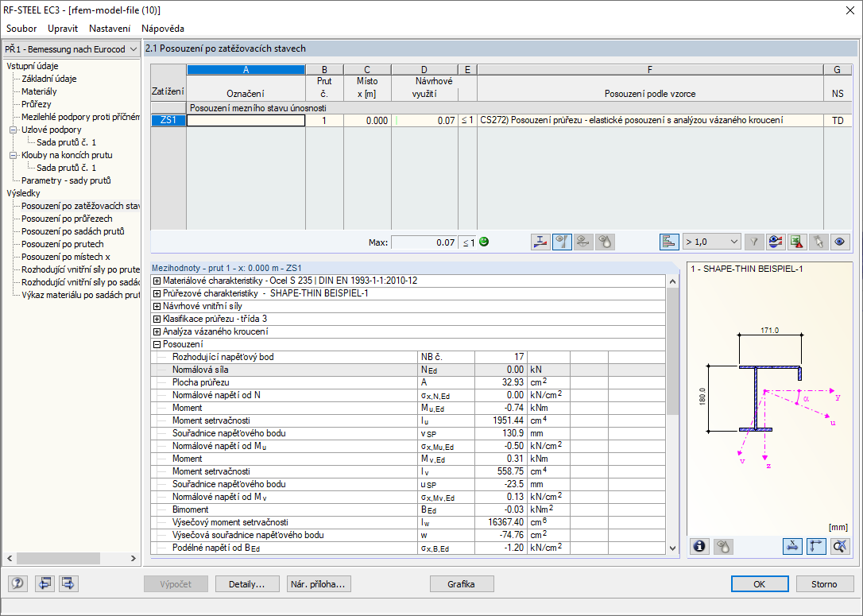This screenshot has width=863, height=616.
Task: Click the 0.07 design ratio cell
Action: (x=424, y=120)
